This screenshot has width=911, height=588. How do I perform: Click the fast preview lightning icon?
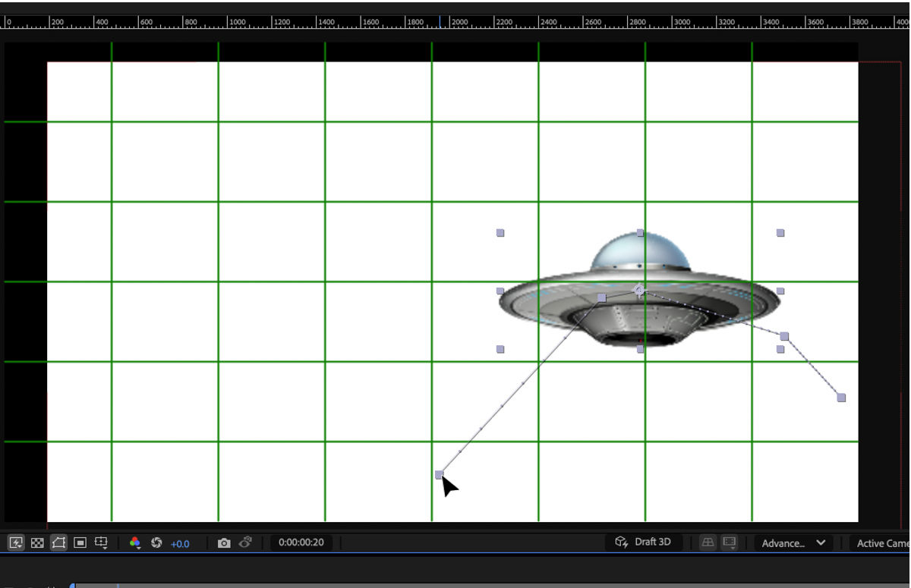[x=15, y=542]
